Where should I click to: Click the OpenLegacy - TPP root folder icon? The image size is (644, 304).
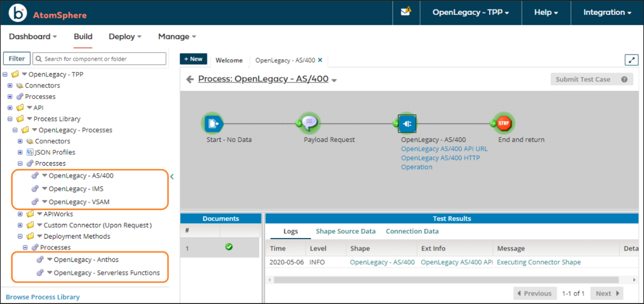tap(15, 74)
